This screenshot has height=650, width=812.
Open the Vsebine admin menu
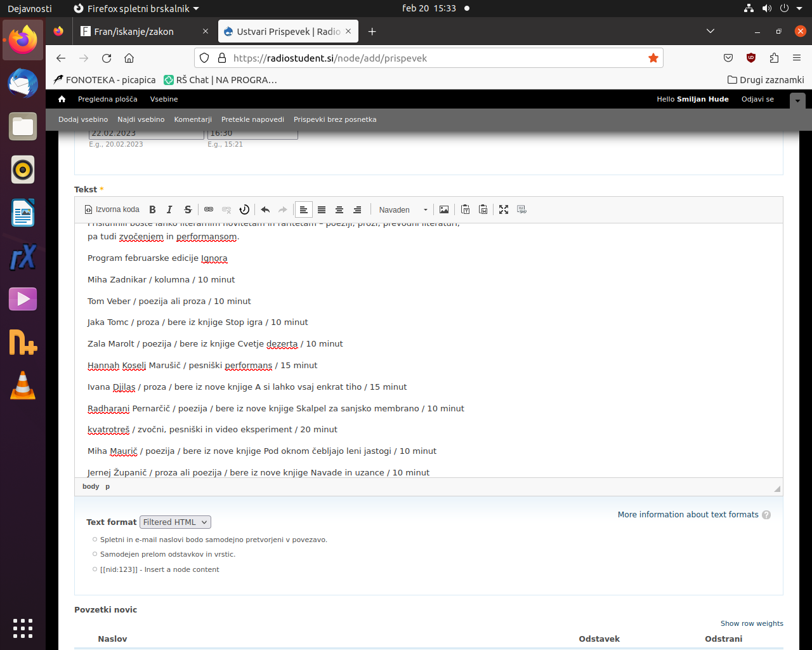164,99
